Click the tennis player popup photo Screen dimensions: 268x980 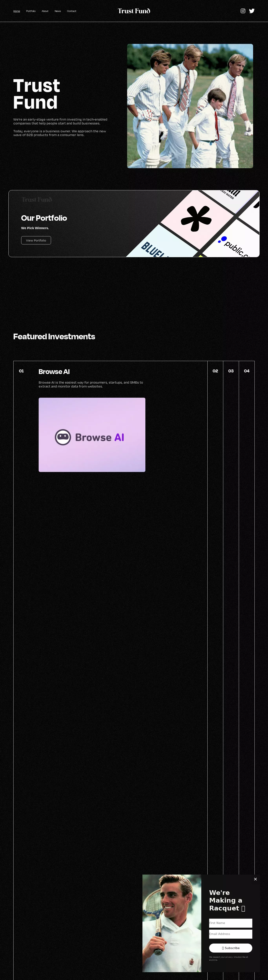172,923
